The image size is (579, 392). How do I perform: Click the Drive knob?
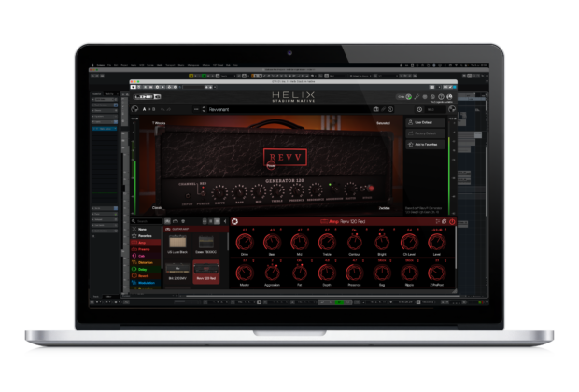(x=245, y=243)
